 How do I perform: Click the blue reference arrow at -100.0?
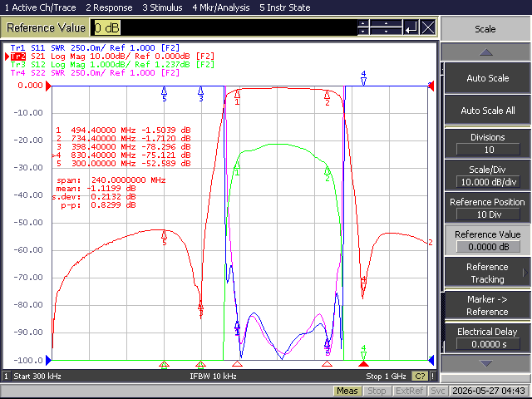click(x=48, y=360)
